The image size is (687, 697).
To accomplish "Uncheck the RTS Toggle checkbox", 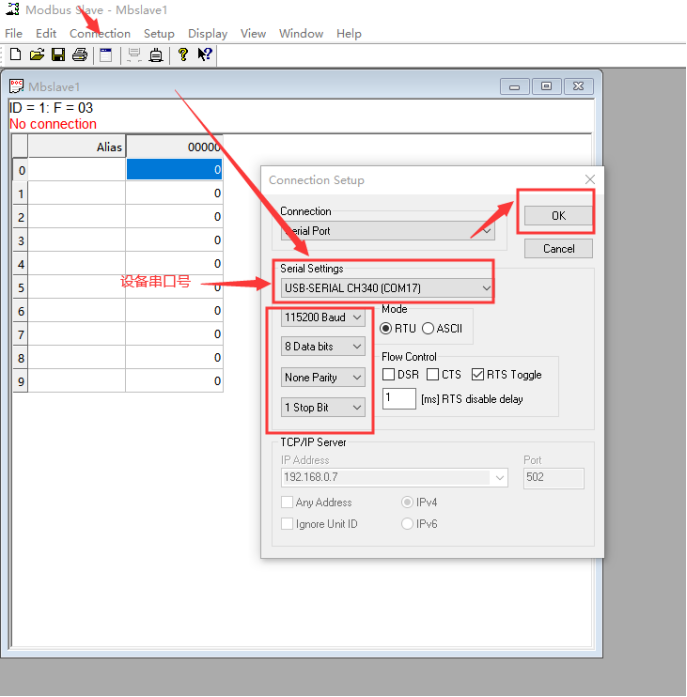I will pos(477,374).
